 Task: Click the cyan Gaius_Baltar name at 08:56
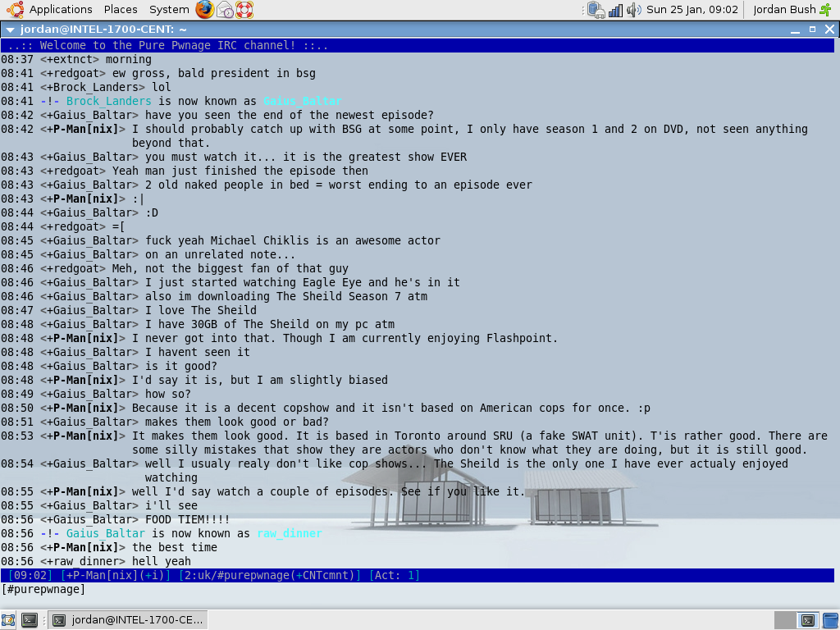coord(106,533)
